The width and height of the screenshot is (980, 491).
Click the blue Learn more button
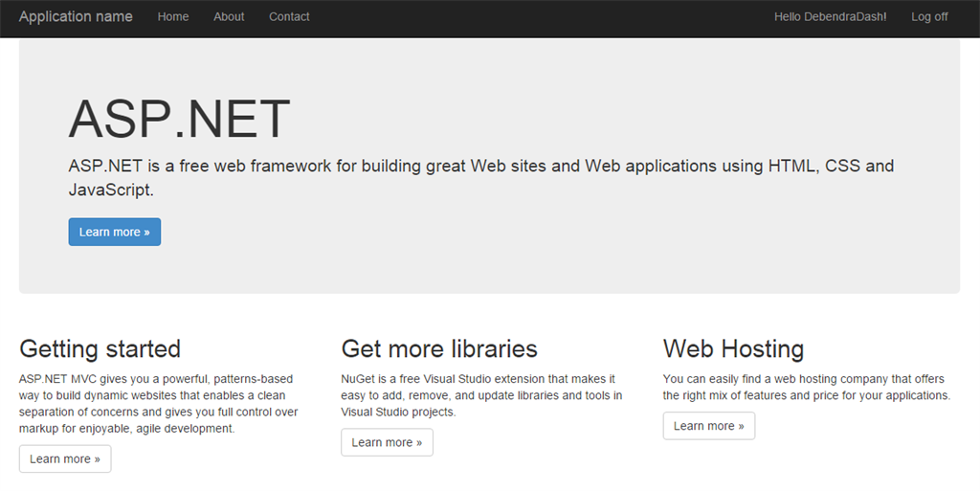point(115,232)
